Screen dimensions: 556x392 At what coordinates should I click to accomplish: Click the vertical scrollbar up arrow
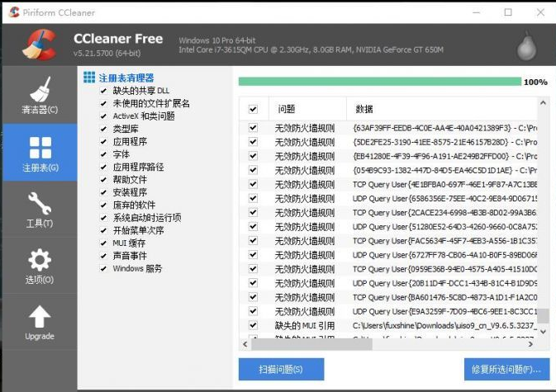[x=543, y=103]
